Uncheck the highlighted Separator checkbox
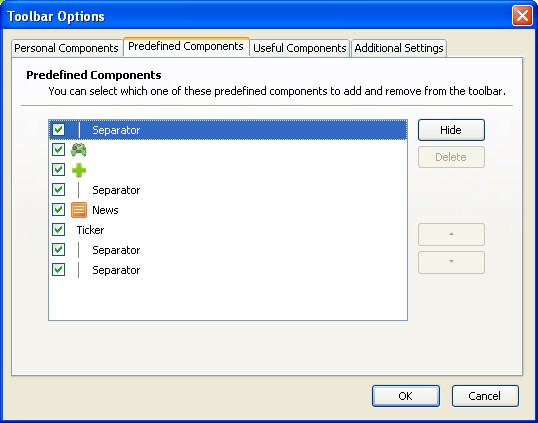 [58, 130]
